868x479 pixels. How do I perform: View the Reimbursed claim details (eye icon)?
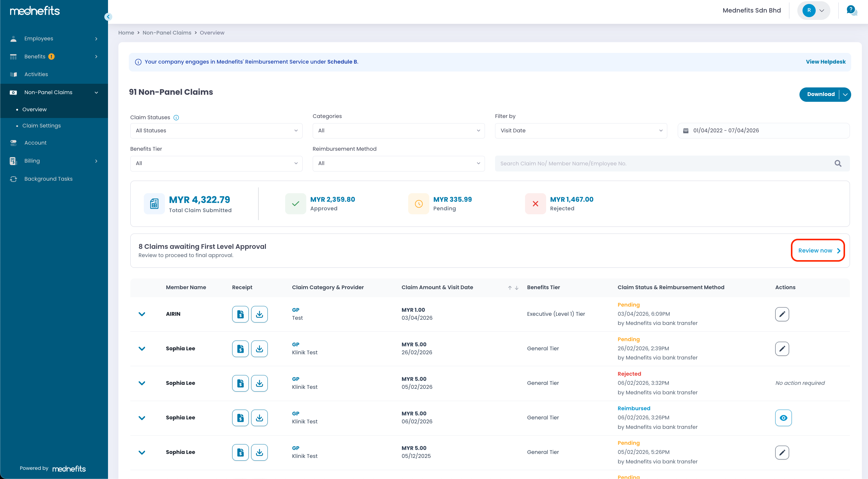(x=783, y=418)
